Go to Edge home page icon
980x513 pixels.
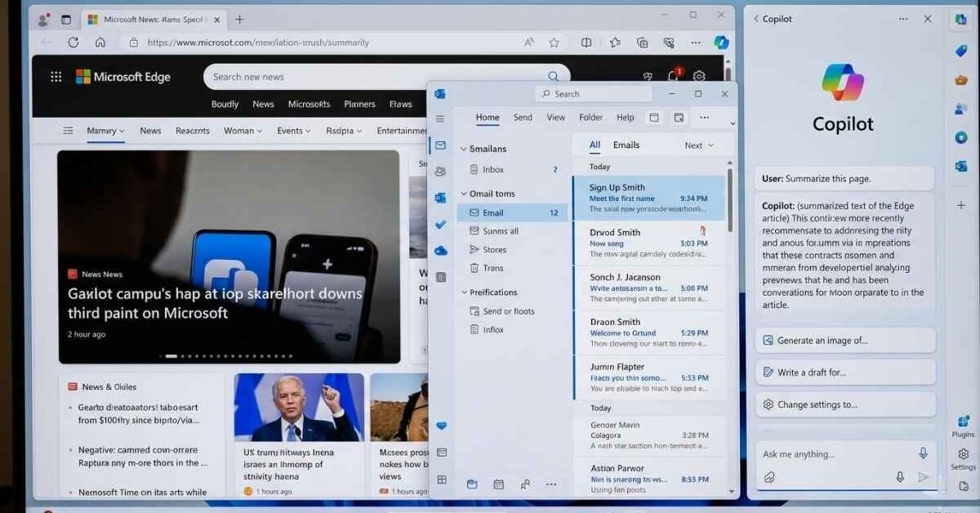pyautogui.click(x=100, y=42)
